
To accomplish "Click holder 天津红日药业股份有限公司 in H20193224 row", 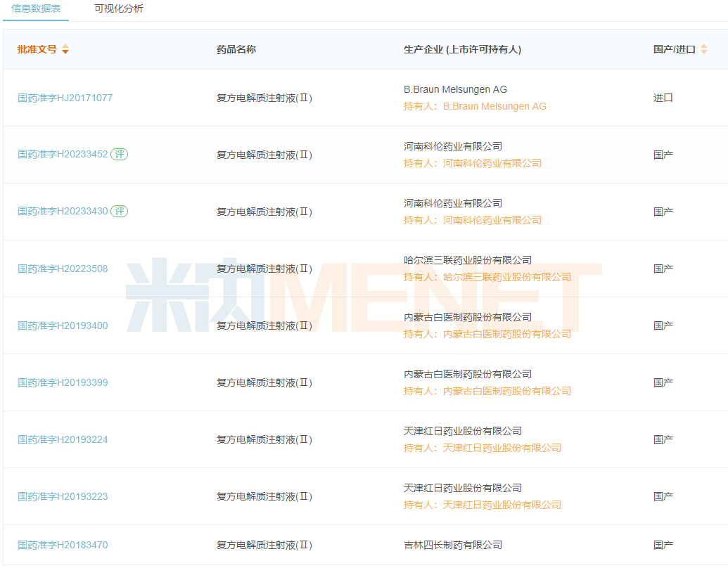I will coord(502,448).
